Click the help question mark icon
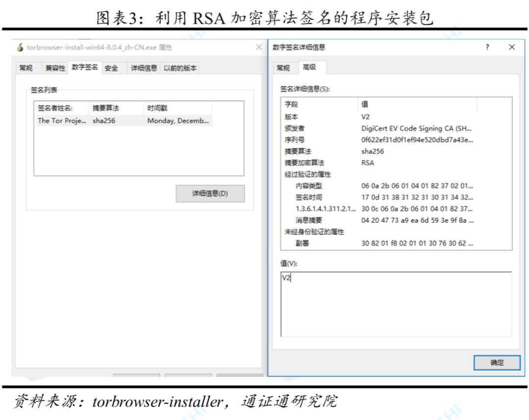This screenshot has height=420, width=529. [487, 47]
